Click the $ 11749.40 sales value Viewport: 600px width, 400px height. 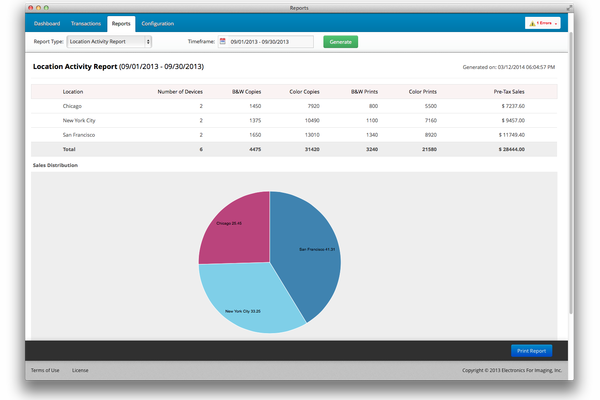coord(512,135)
